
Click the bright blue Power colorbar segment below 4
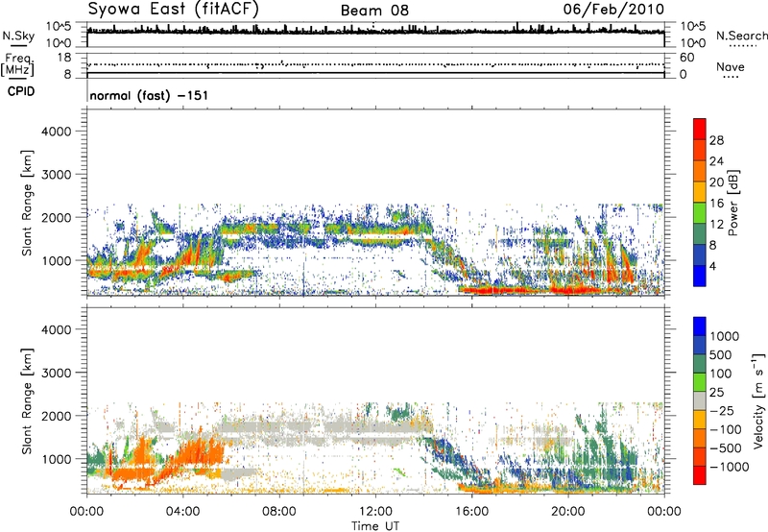pos(700,276)
